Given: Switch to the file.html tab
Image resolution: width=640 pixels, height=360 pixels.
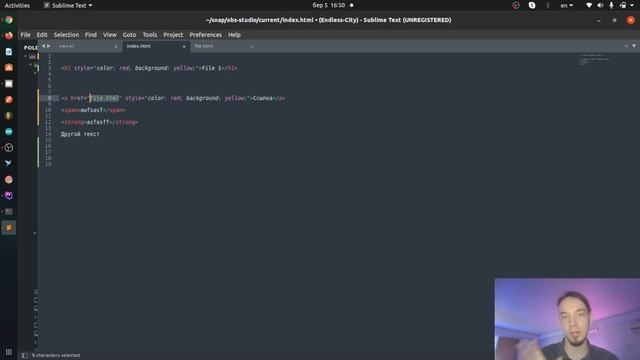Looking at the screenshot, I should [x=224, y=46].
